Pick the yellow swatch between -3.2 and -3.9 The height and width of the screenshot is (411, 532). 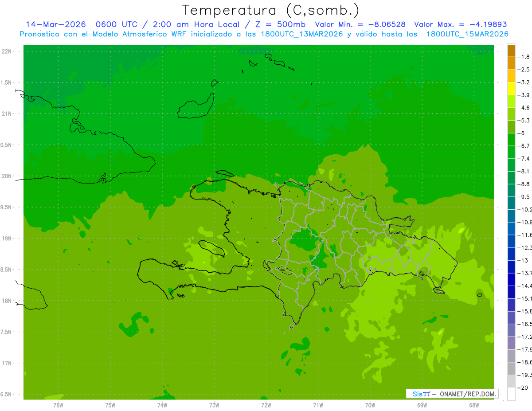511,89
